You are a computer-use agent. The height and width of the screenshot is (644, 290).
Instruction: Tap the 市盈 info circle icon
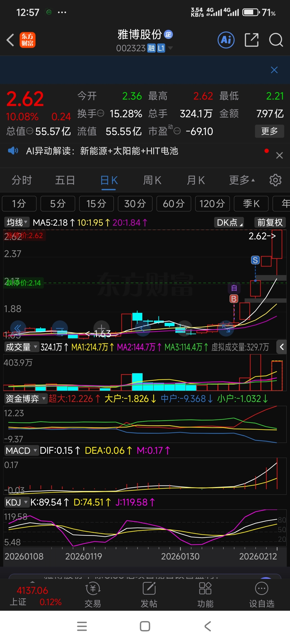click(177, 131)
